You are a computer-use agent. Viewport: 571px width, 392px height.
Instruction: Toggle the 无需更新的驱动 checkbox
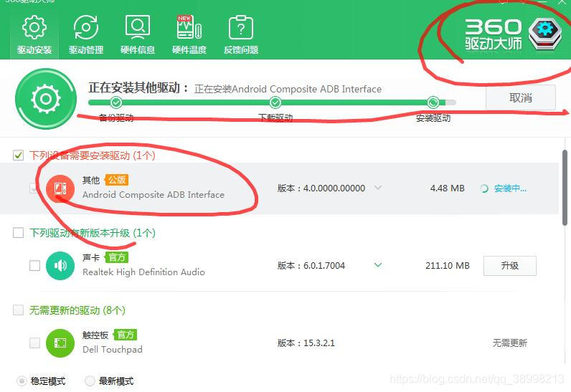(x=18, y=310)
